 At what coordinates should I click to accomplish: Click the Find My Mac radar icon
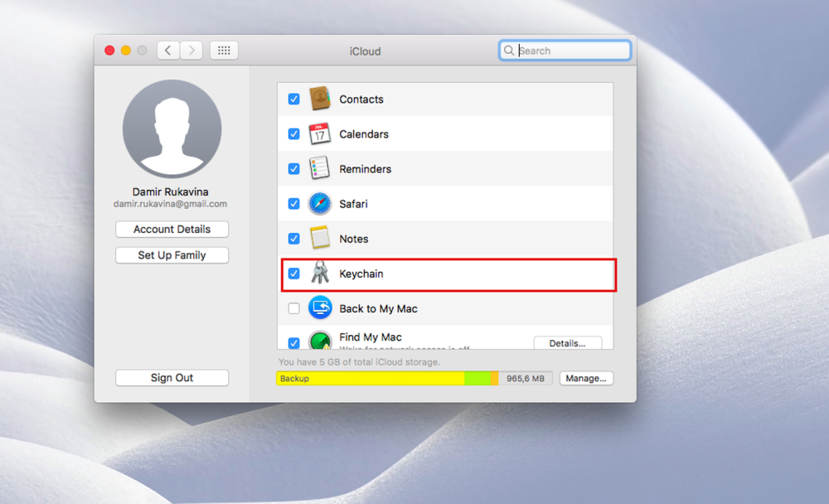click(320, 340)
